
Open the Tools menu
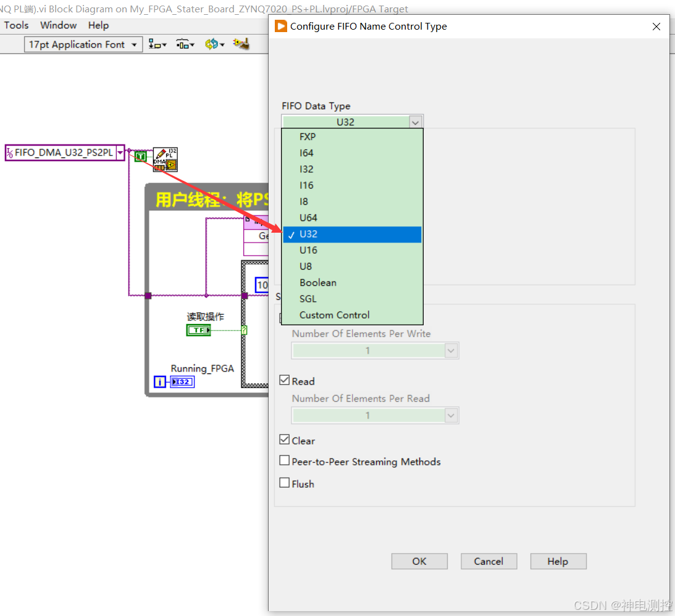(16, 25)
